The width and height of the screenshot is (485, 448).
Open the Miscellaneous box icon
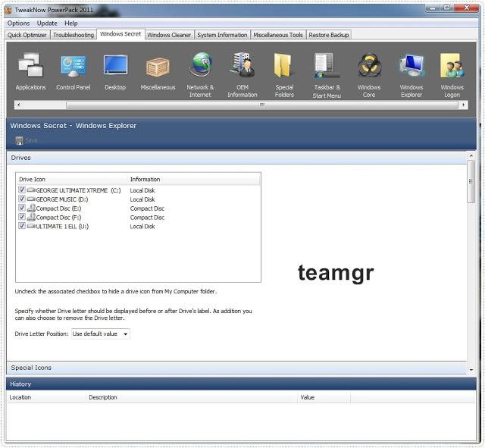[x=158, y=67]
